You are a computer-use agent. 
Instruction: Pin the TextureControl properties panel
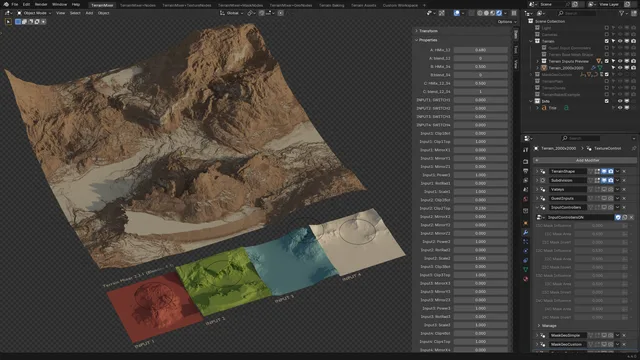[x=633, y=149]
